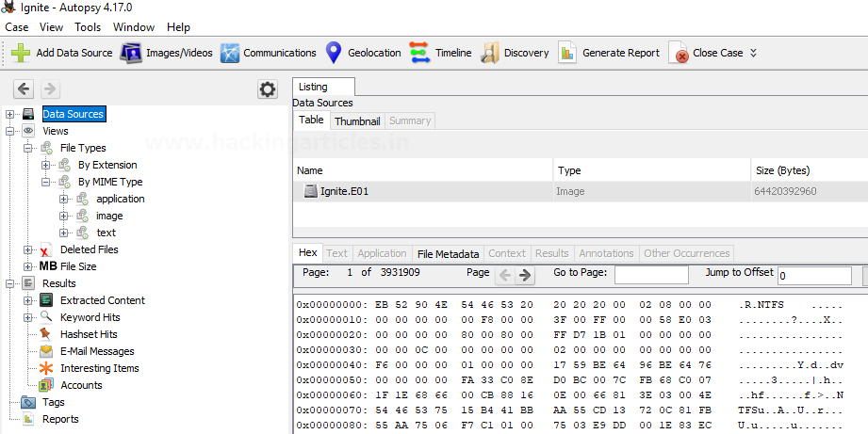This screenshot has height=434, width=868.
Task: Click the Keyword Hits magnifier icon
Action: click(x=46, y=317)
